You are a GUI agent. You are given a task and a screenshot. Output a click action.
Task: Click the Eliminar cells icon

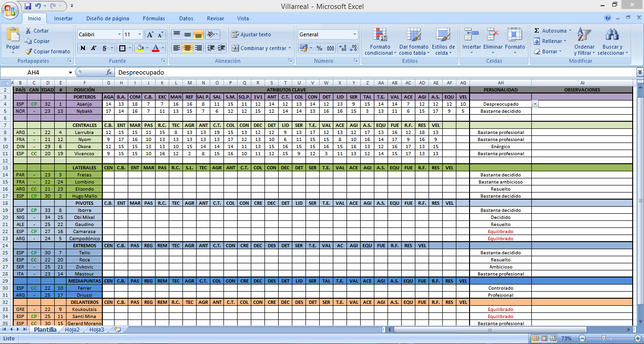[x=493, y=35]
